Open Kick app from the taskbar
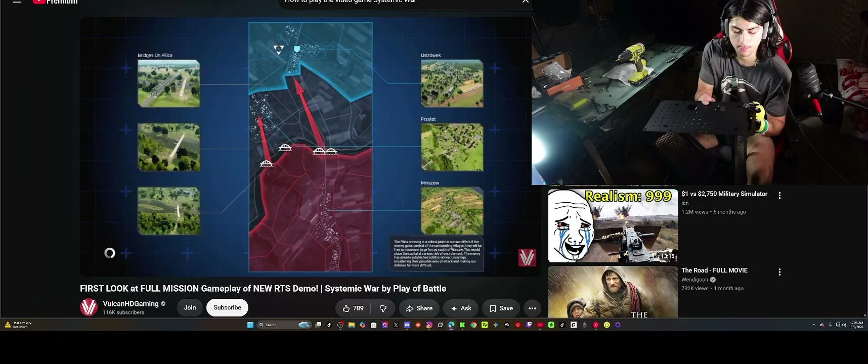The width and height of the screenshot is (868, 364). click(x=462, y=325)
